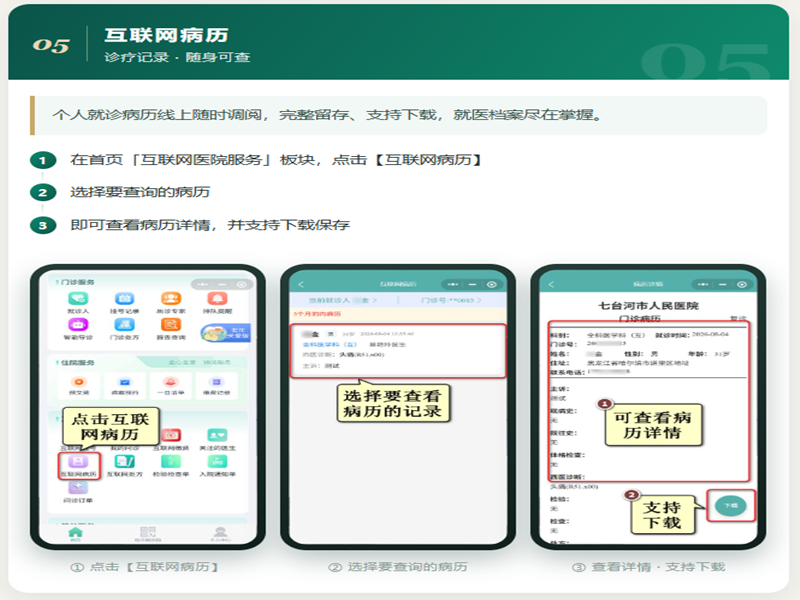Image resolution: width=800 pixels, height=600 pixels.
Task: Go back from 病历详情 screen
Action: pyautogui.click(x=551, y=284)
